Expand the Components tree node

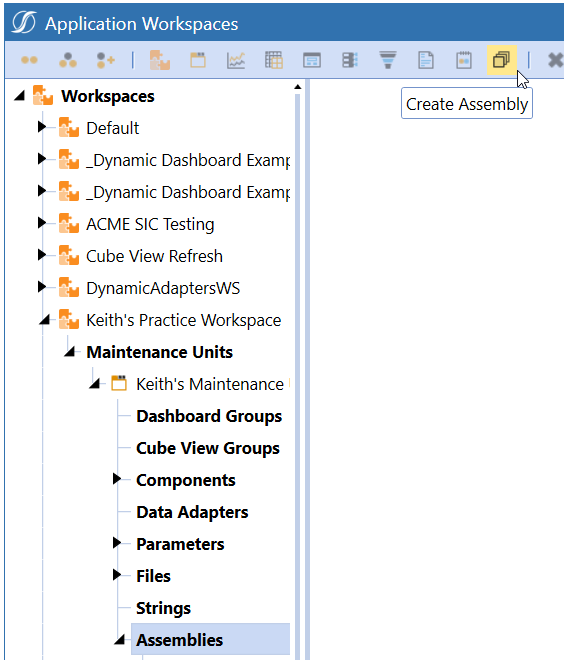coord(117,479)
